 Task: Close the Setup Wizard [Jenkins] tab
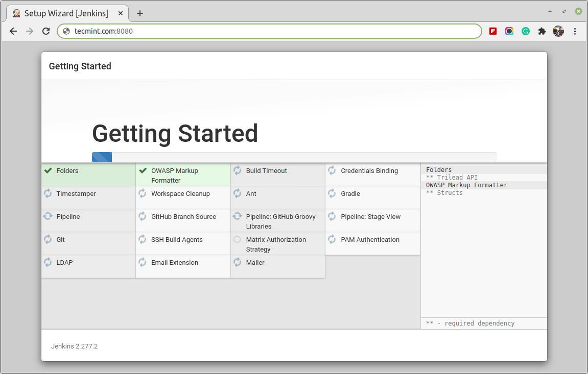(x=121, y=13)
